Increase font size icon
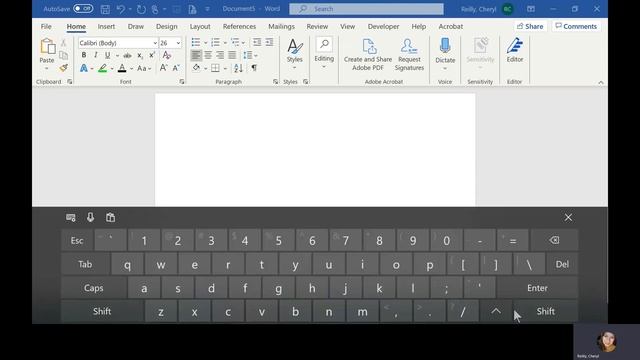 163,68
